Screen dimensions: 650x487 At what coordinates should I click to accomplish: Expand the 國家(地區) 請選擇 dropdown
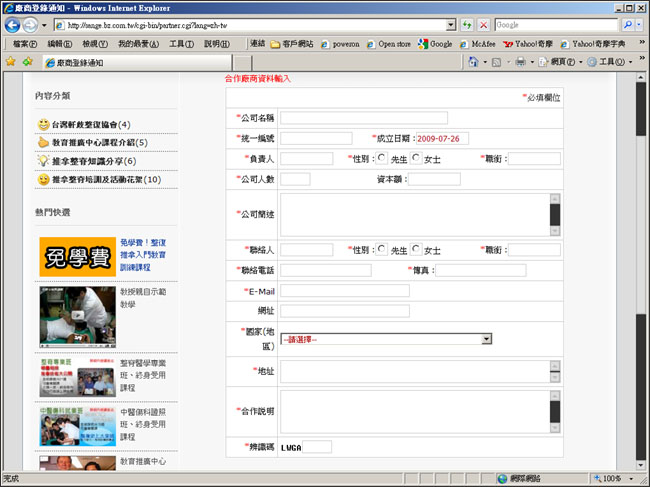tap(486, 339)
